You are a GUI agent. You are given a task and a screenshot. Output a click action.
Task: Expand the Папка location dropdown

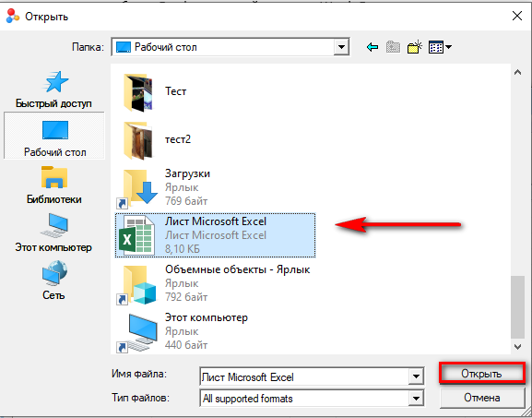click(x=341, y=47)
